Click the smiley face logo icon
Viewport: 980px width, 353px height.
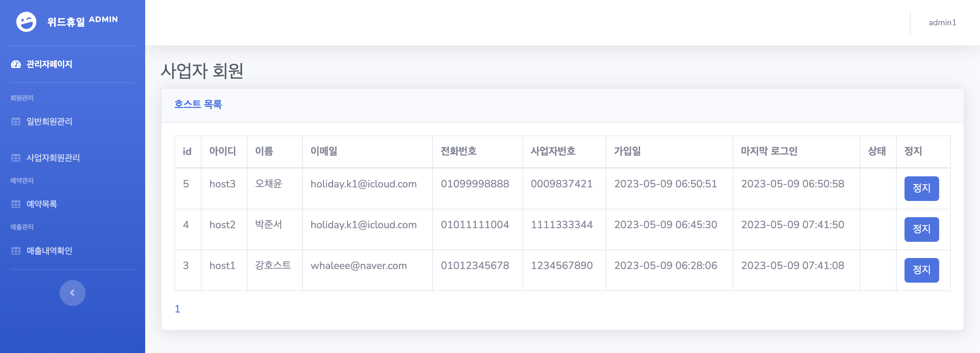26,22
